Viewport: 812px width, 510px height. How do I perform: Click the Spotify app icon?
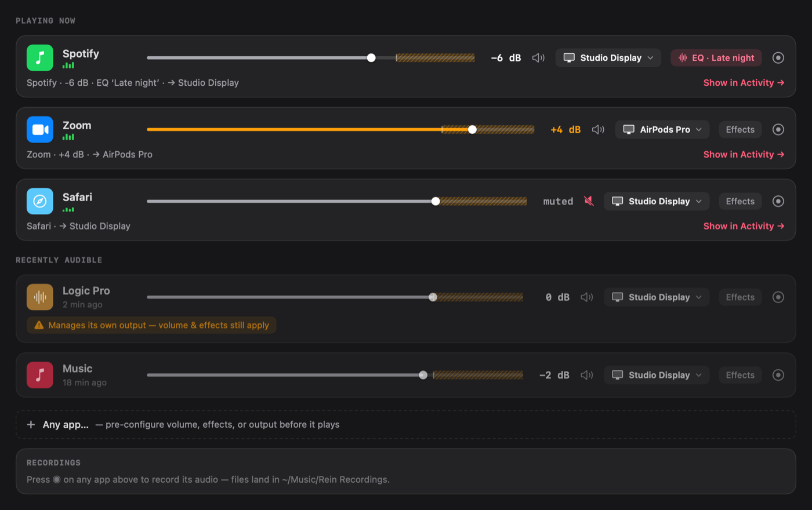(40, 58)
